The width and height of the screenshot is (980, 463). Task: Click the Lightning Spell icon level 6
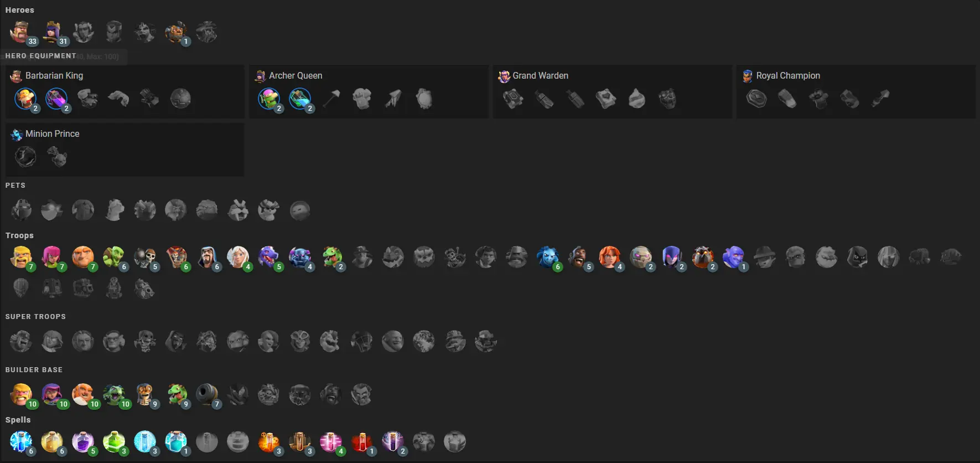21,442
